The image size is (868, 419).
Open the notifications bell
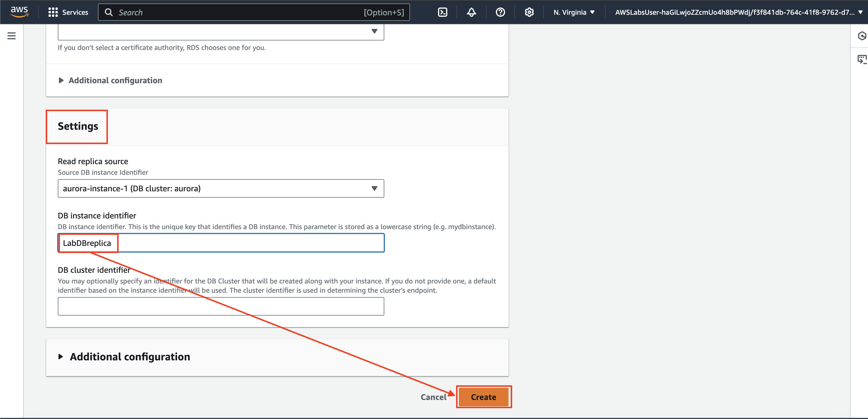[471, 12]
